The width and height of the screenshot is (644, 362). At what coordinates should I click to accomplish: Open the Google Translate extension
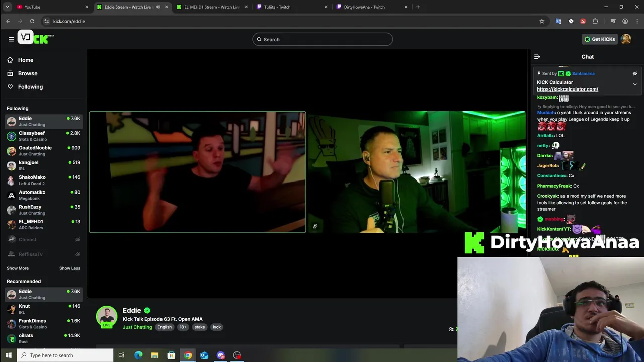pyautogui.click(x=558, y=21)
